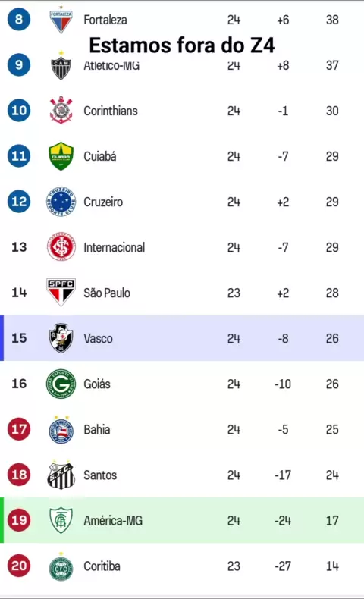Click the red position 17 badge
This screenshot has height=599, width=364.
pyautogui.click(x=19, y=429)
